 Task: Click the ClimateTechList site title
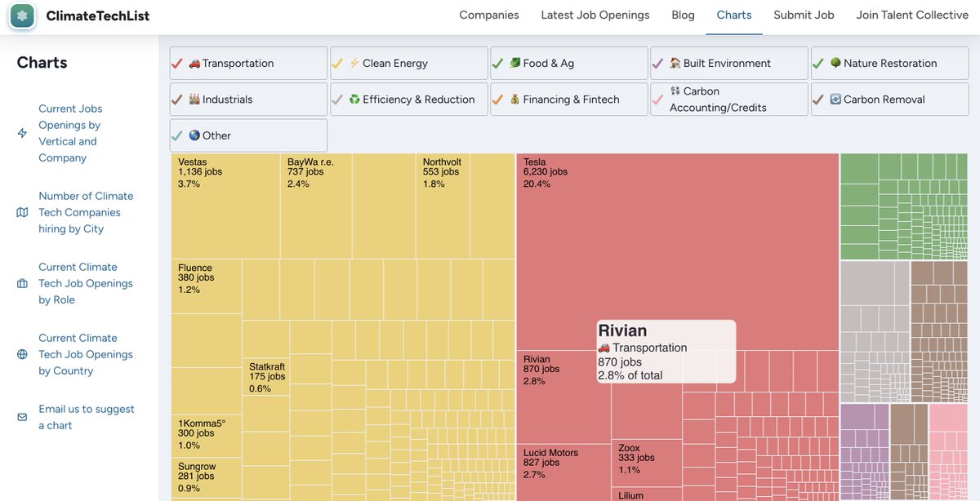(x=98, y=16)
